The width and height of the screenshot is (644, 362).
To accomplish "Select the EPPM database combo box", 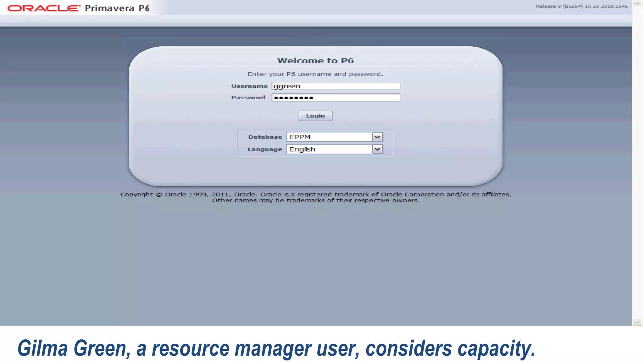I will [335, 137].
